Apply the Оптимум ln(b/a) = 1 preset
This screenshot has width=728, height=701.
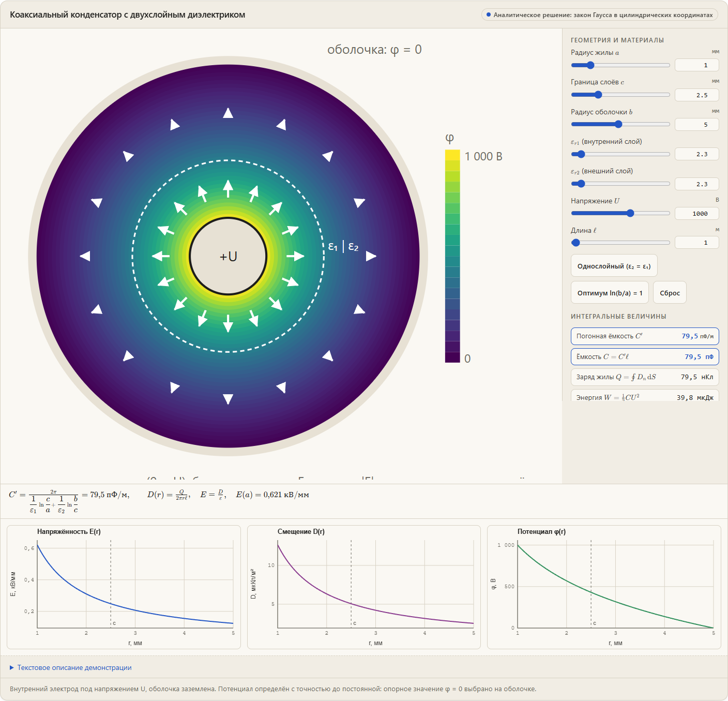pos(610,293)
